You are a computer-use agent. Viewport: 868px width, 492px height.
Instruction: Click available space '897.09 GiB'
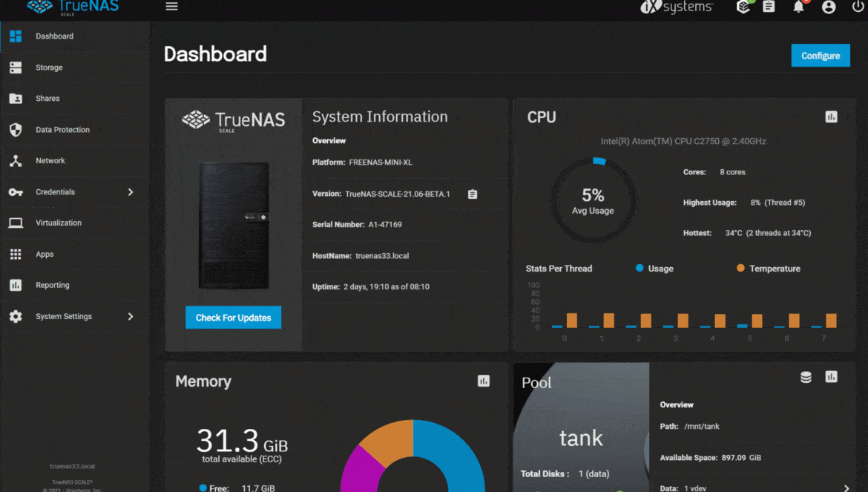tap(741, 458)
